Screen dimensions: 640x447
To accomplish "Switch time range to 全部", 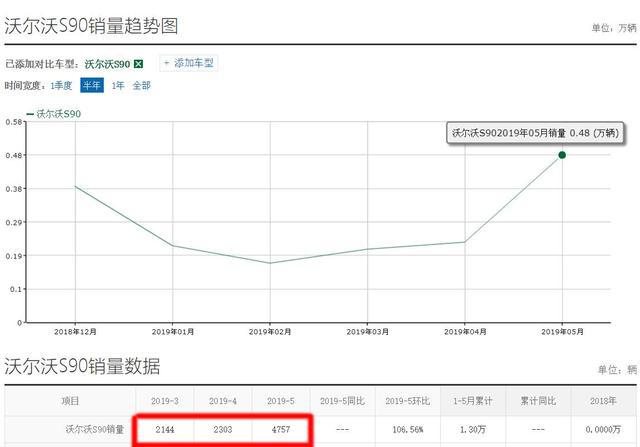I will pyautogui.click(x=142, y=86).
